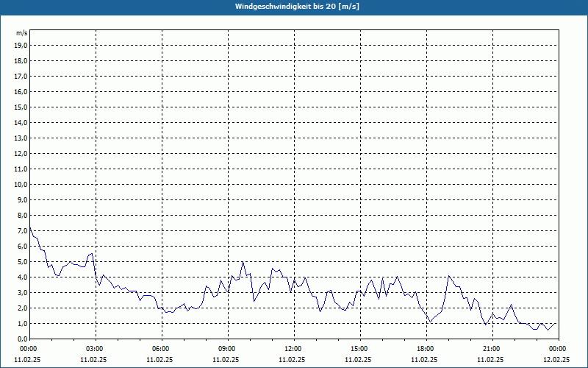This screenshot has height=368, width=588.
Task: Select the 4,0 y-axis label
Action: click(22, 277)
